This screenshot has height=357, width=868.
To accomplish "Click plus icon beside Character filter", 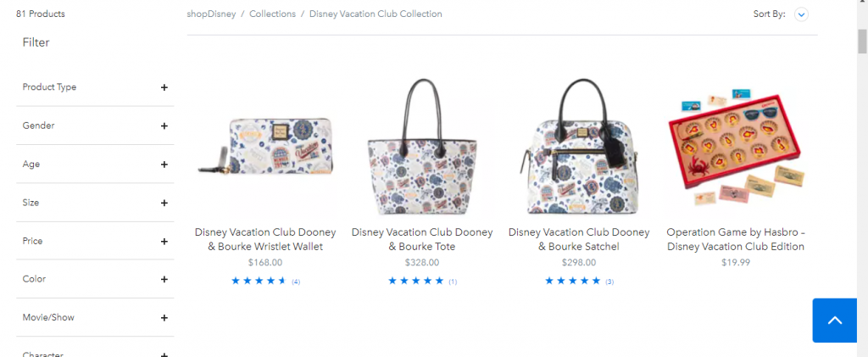I will (x=164, y=354).
